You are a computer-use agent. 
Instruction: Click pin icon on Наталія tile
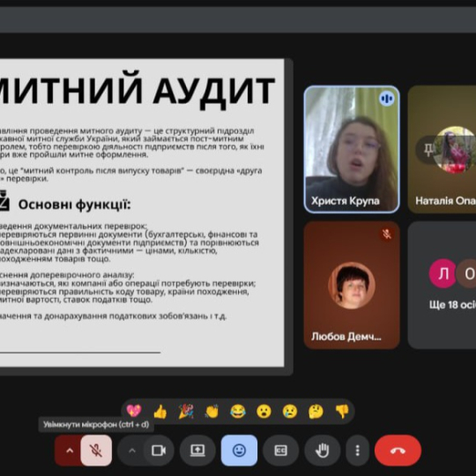tap(428, 150)
